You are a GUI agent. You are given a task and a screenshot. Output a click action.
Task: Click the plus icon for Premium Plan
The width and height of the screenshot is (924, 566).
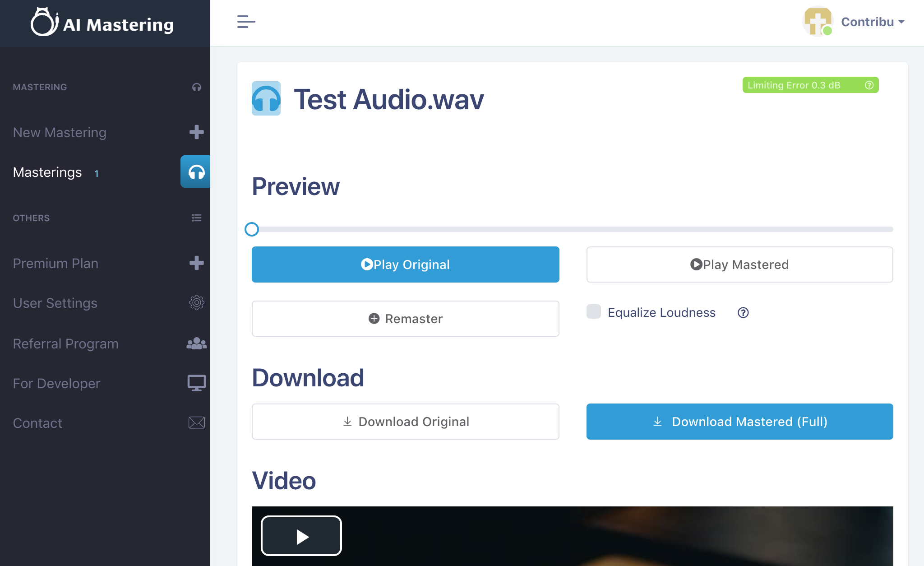point(197,263)
